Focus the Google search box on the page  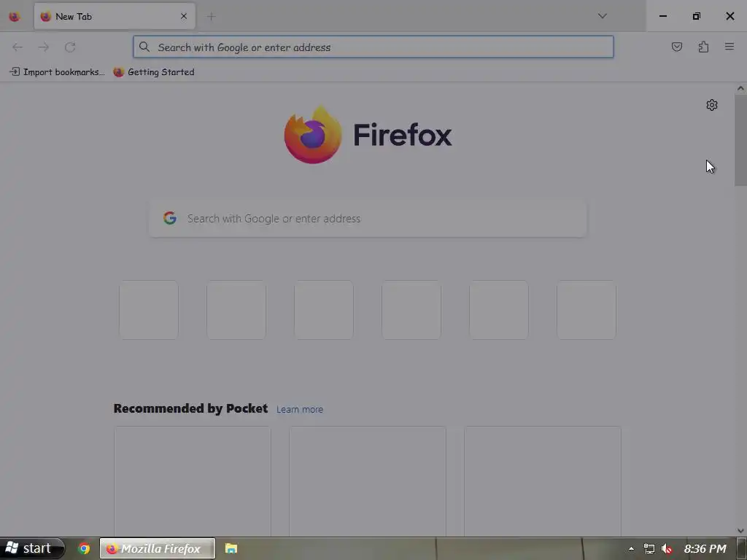[x=368, y=218]
